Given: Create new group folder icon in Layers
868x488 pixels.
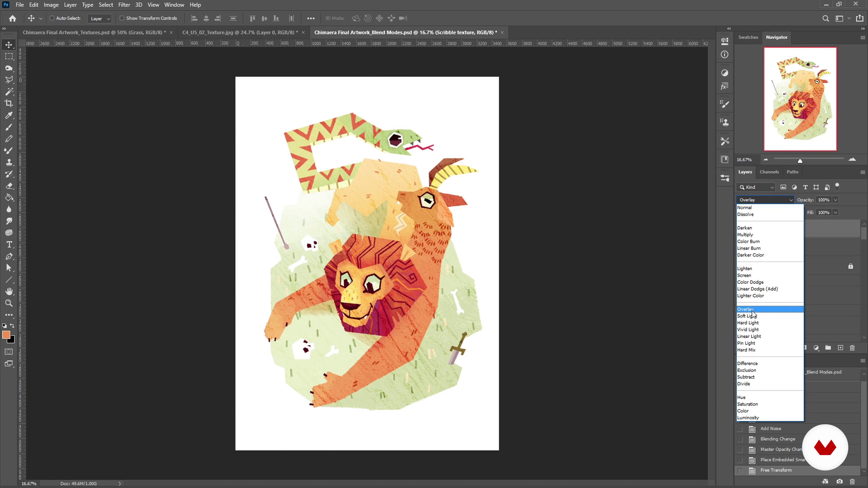Looking at the screenshot, I should click(x=828, y=348).
